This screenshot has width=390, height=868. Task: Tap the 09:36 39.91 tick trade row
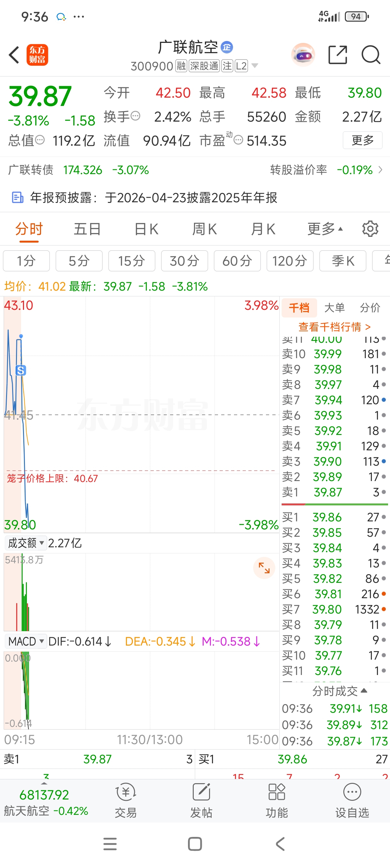(334, 709)
